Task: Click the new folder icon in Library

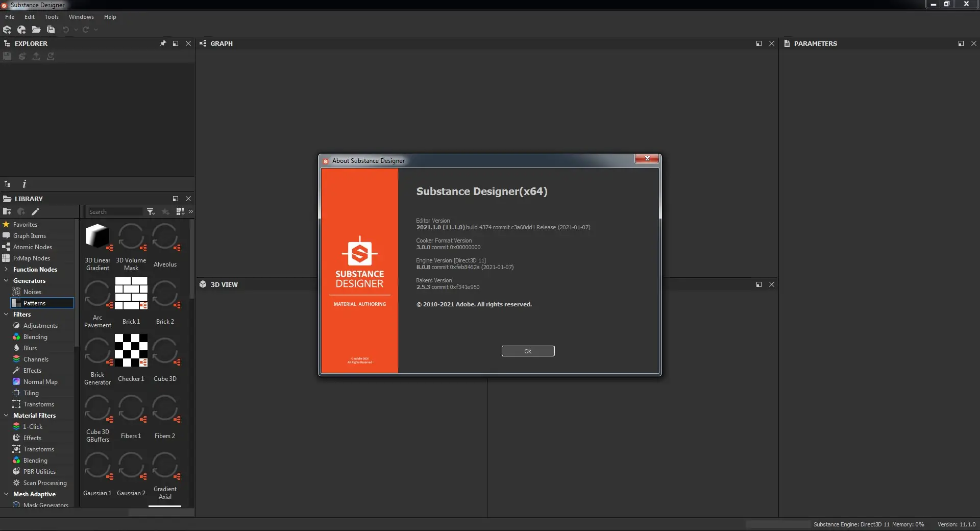Action: pyautogui.click(x=7, y=211)
